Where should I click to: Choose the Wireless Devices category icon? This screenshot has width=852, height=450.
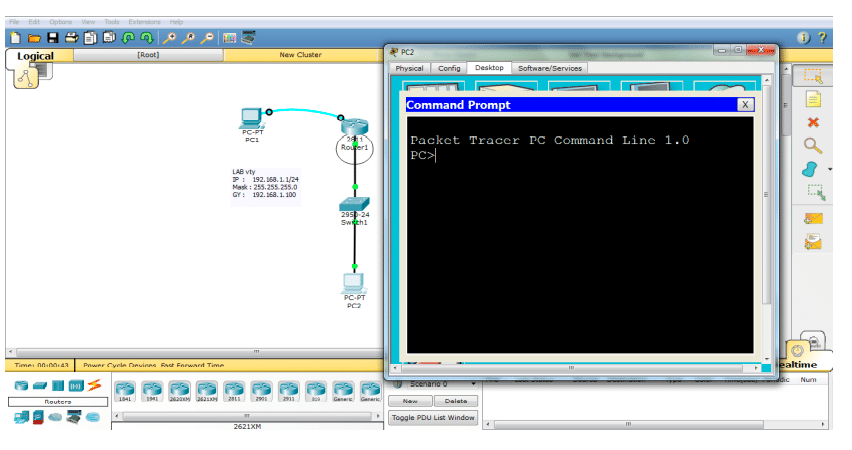76,386
